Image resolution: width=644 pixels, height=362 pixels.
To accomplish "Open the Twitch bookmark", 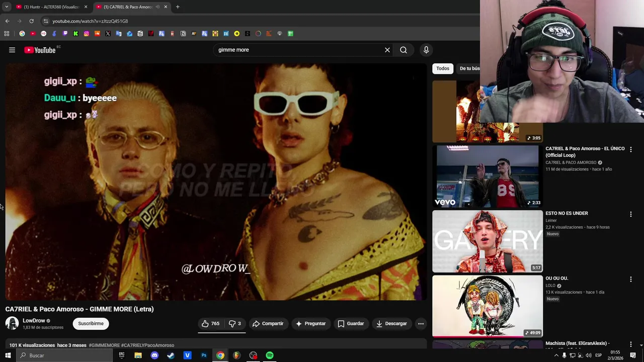I will pyautogui.click(x=65, y=34).
